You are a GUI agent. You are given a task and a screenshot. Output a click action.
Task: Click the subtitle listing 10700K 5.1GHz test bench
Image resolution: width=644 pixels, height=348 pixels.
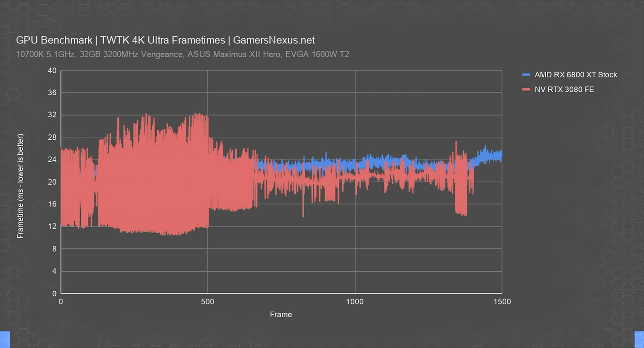(x=182, y=54)
